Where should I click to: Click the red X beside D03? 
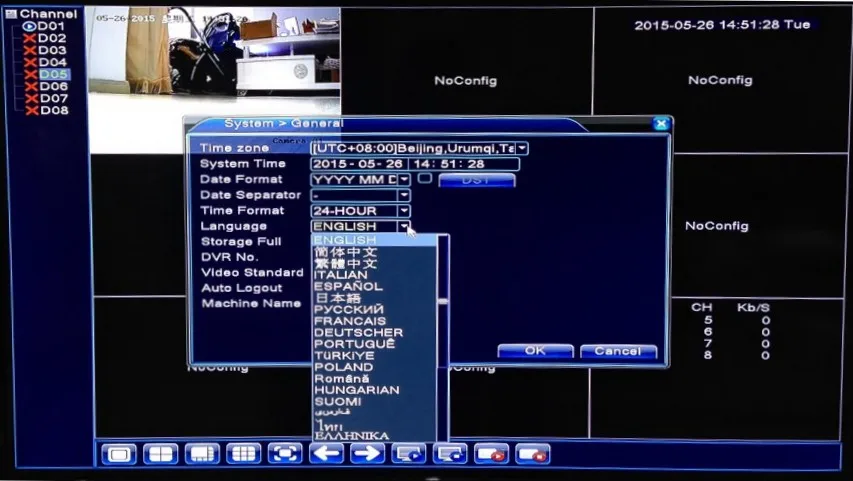tap(30, 50)
